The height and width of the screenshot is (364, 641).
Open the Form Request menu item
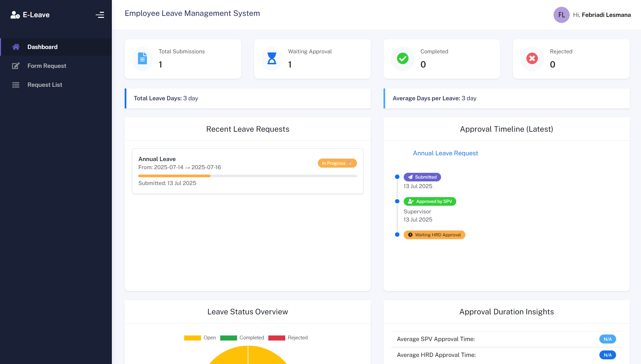56,66
